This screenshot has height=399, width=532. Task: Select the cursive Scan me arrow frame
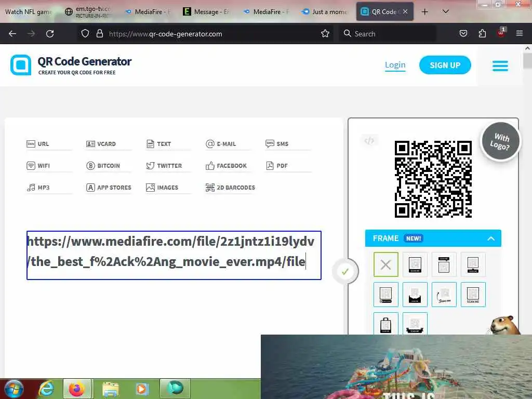[444, 295]
